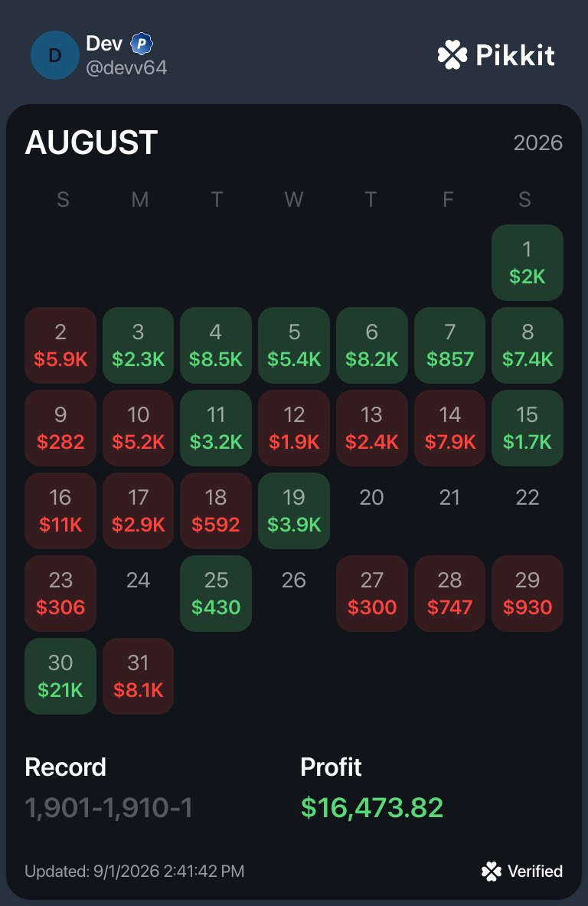The image size is (588, 906).
Task: Click empty day 24 on the calendar
Action: (x=138, y=580)
